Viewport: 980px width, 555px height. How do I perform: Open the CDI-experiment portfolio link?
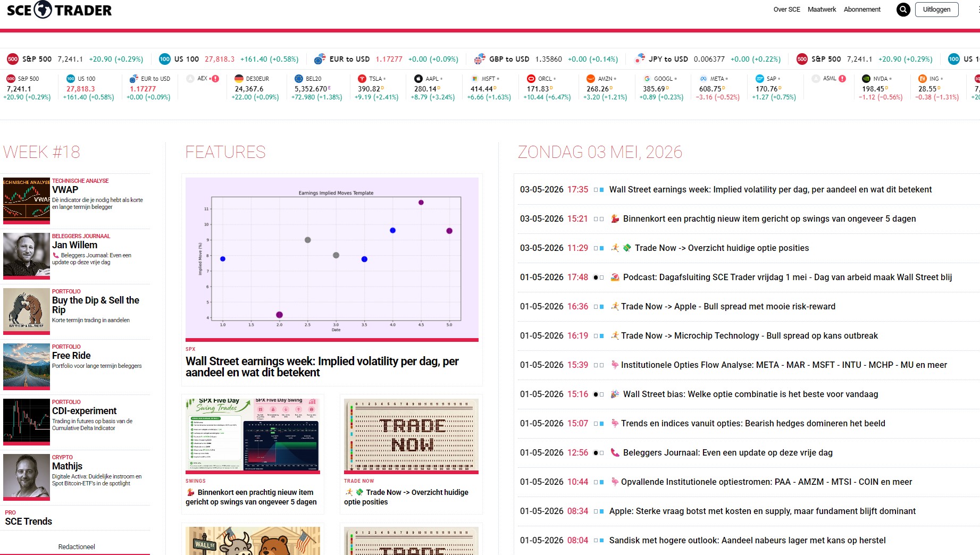[84, 411]
